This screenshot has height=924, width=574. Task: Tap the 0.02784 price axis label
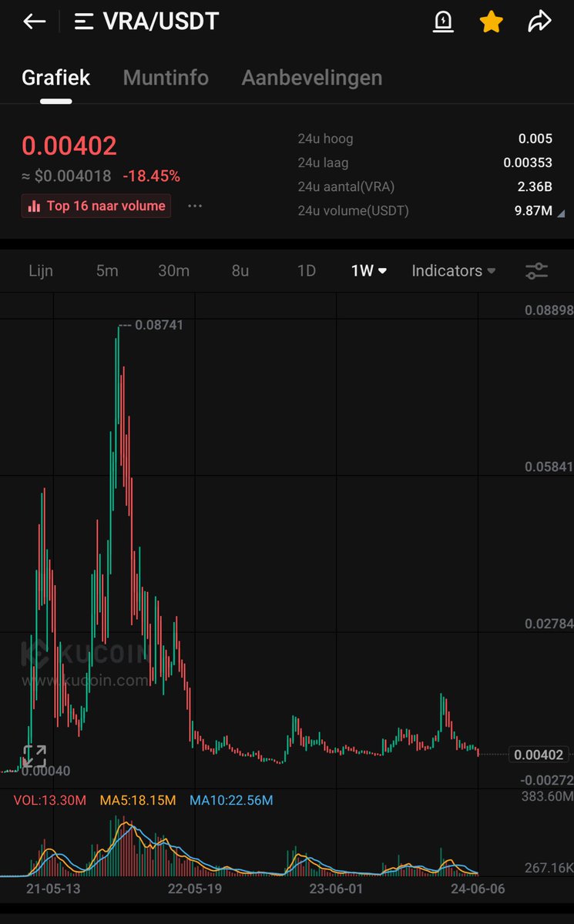549,623
